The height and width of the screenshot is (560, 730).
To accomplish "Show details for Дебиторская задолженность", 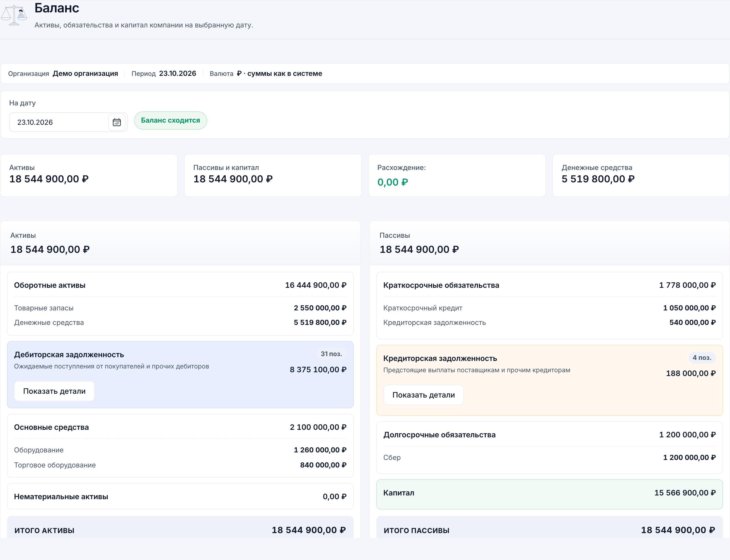I will click(54, 391).
